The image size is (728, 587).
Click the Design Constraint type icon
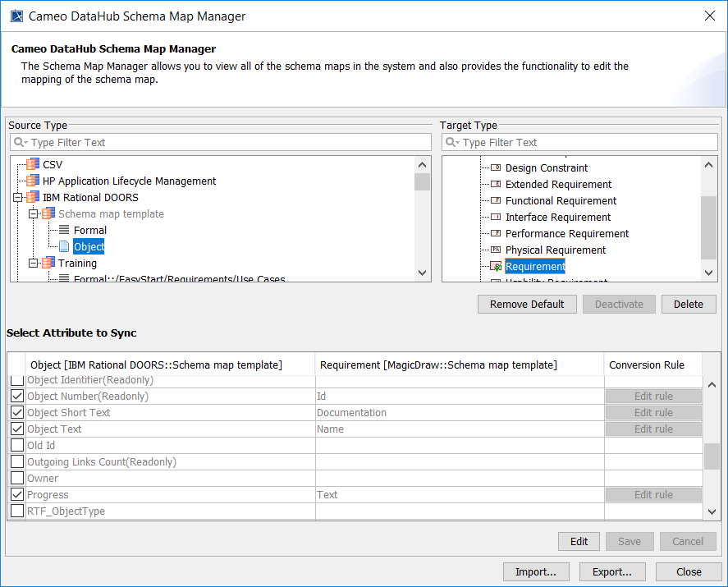[x=496, y=168]
